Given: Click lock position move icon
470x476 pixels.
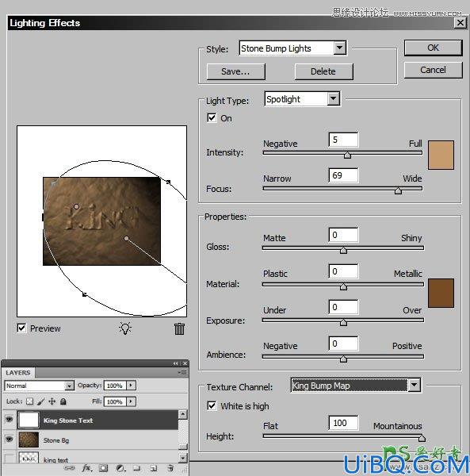Looking at the screenshot, I should [52, 401].
